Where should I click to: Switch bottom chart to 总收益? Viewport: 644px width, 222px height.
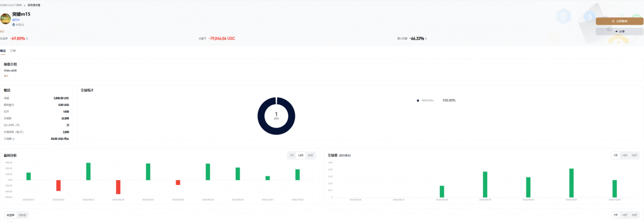click(22, 215)
